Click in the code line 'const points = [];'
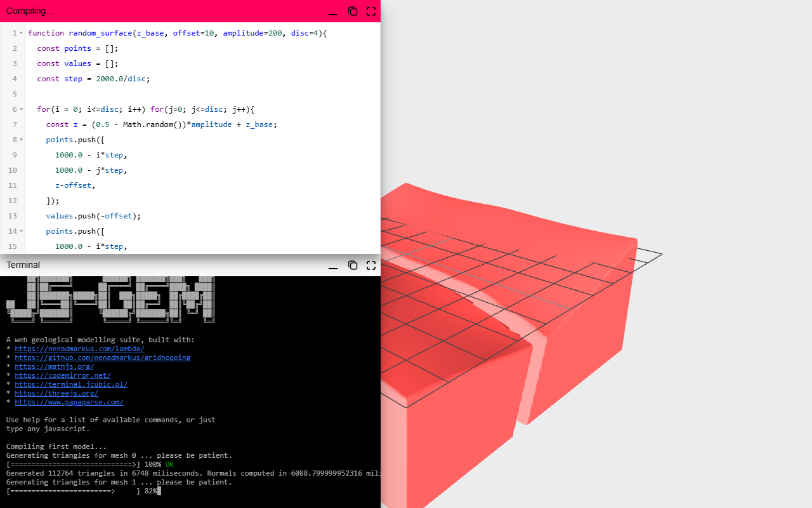 pos(77,48)
